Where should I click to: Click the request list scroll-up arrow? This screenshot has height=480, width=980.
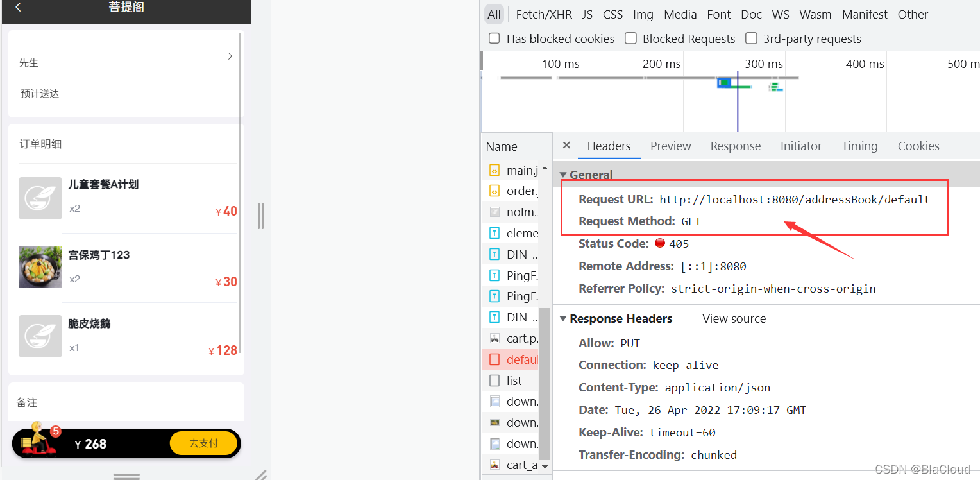click(x=545, y=168)
